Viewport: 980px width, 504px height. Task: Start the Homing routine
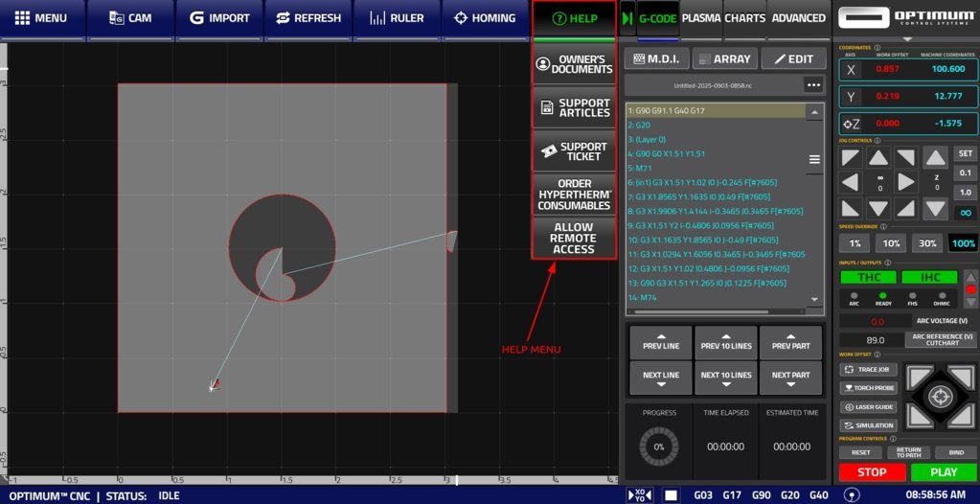tap(485, 18)
